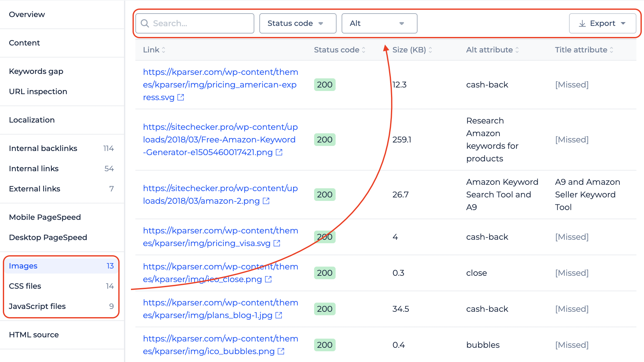Sort by Alt attribute column arrows
This screenshot has width=644, height=362.
[517, 50]
